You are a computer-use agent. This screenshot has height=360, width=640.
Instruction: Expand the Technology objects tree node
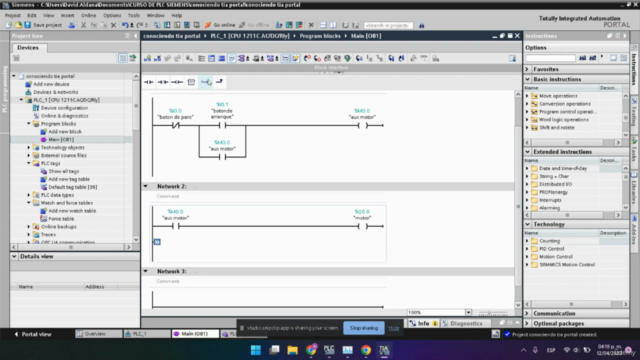[x=29, y=147]
